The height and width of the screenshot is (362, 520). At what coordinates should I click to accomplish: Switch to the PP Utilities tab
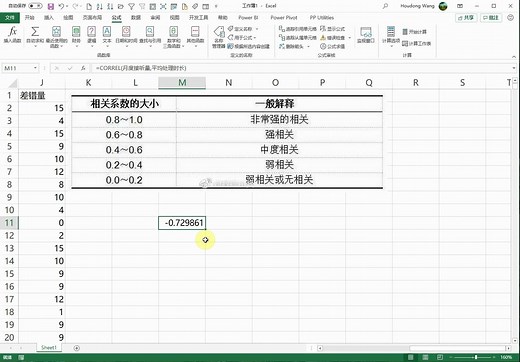click(322, 17)
